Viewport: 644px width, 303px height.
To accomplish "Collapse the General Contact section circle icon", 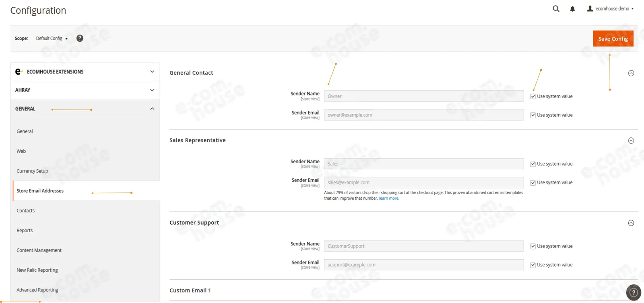I will 631,73.
